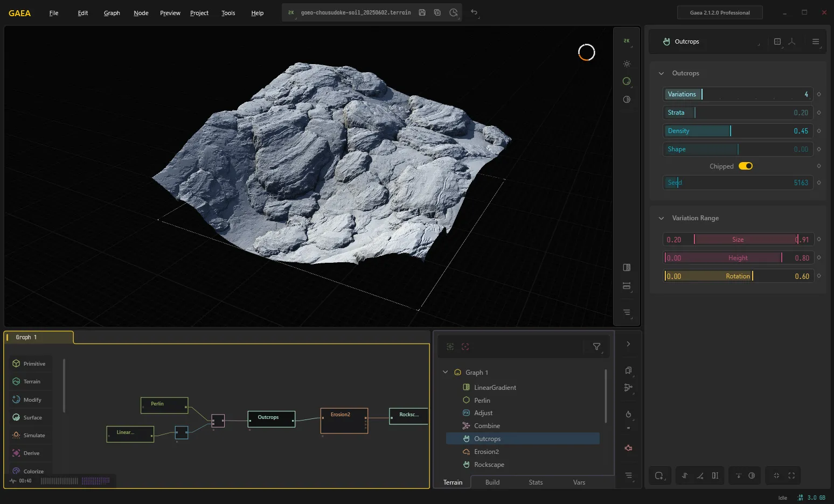Click the hamburger menu icon in Outcrops panel

816,41
